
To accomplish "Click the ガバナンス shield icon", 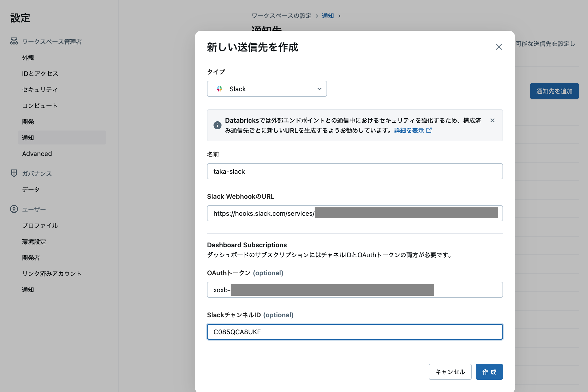I will (x=14, y=173).
